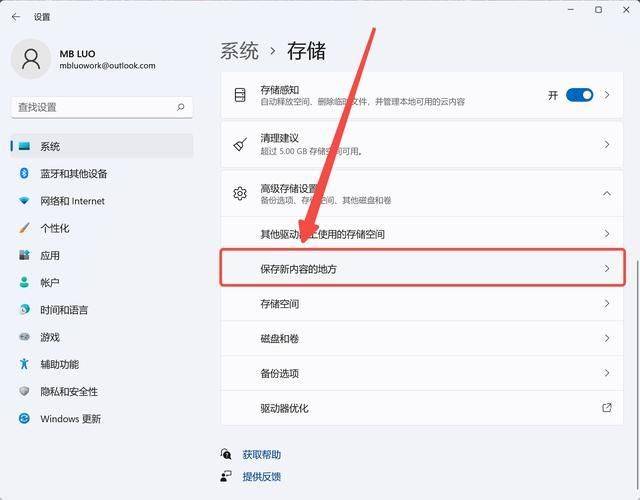Select 蓝牙和其他设备 in the sidebar

[102, 173]
